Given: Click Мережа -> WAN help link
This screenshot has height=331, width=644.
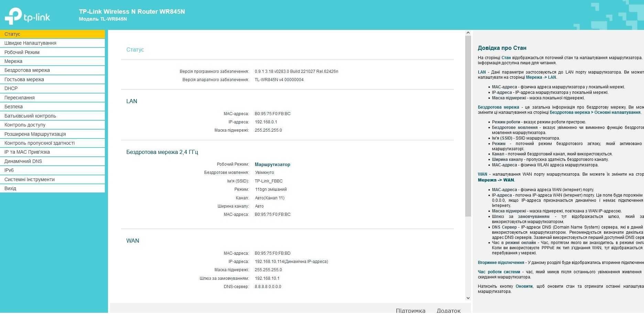Looking at the screenshot, I should 496,180.
